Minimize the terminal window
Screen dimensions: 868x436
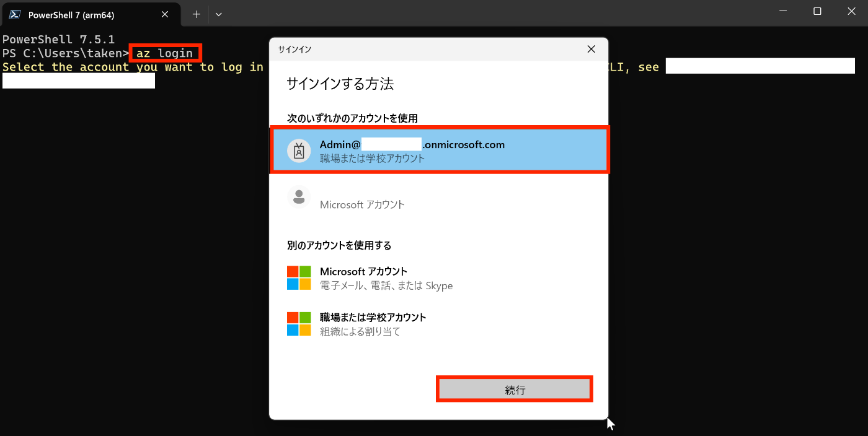coord(783,12)
